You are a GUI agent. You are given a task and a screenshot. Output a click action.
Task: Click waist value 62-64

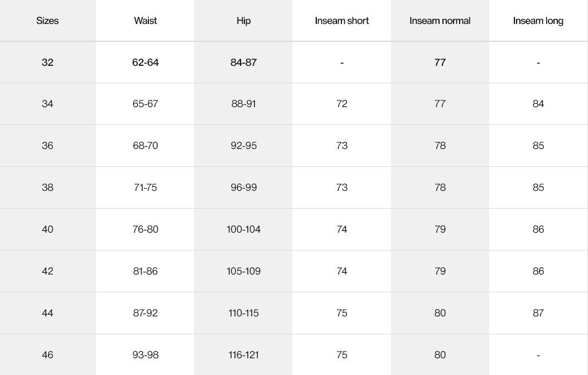145,62
